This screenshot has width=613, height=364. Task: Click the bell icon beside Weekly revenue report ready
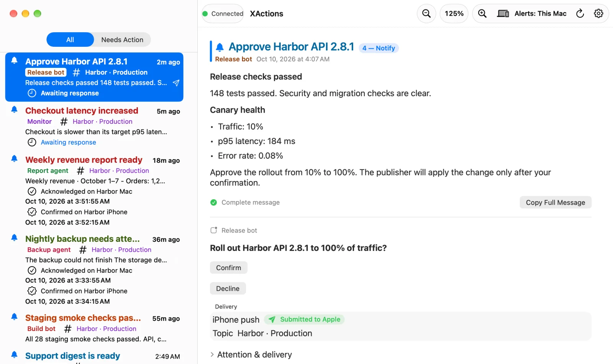coord(14,159)
